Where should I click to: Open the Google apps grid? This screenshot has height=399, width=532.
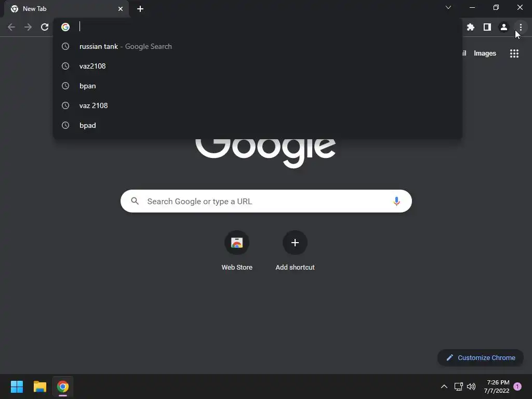pos(514,54)
